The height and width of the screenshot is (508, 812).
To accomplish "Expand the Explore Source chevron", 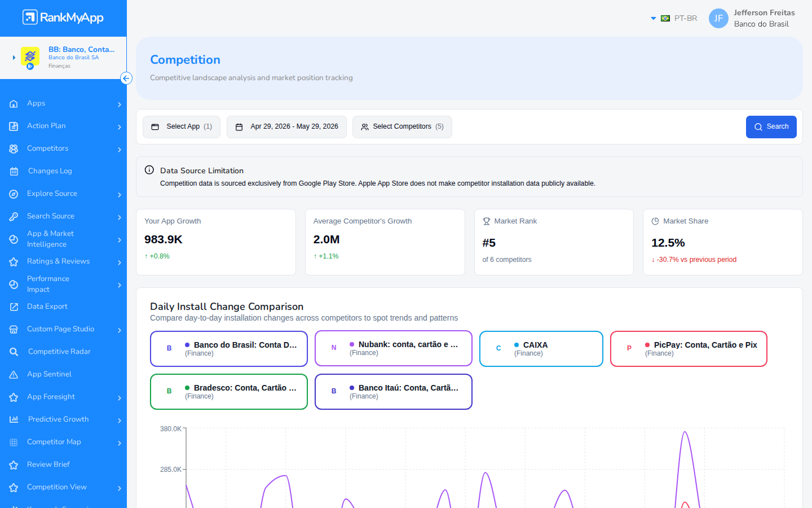I will click(120, 195).
